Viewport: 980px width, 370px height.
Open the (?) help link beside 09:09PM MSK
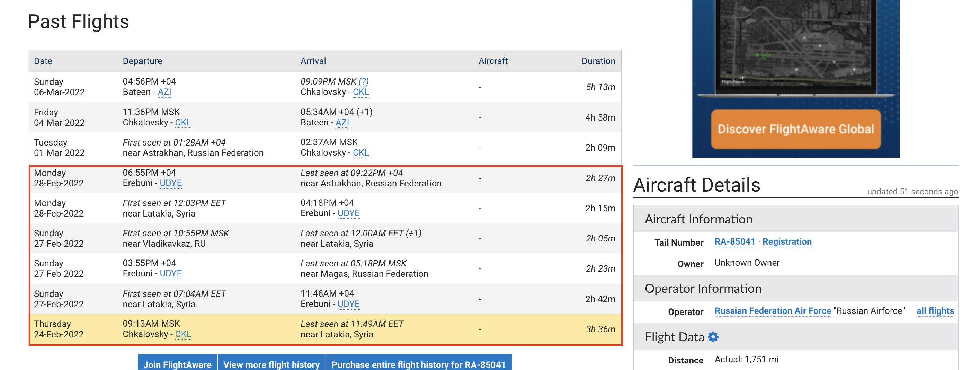(363, 81)
